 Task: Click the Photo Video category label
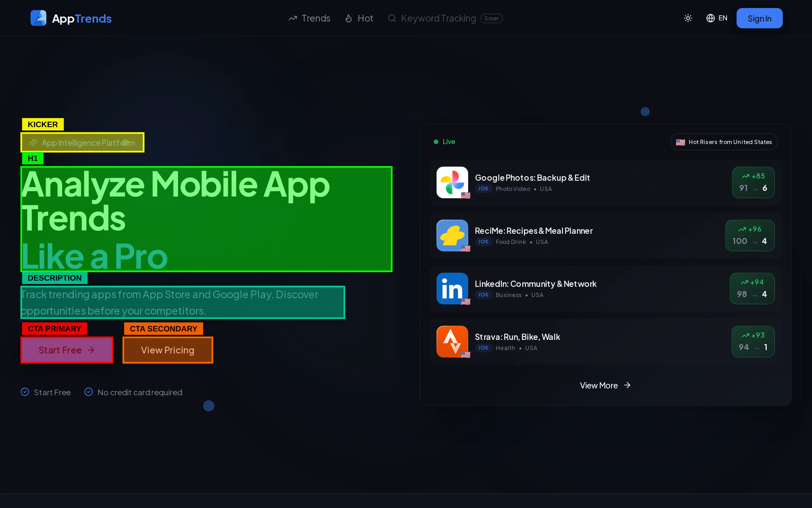point(513,189)
